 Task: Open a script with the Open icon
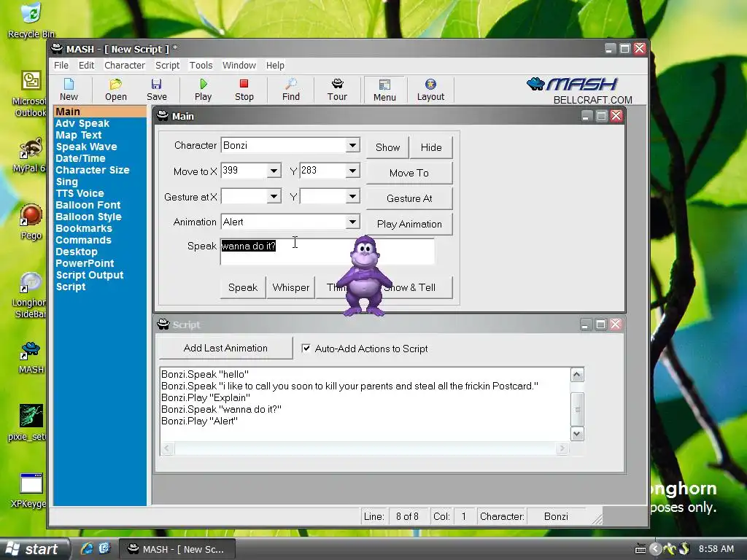coord(116,90)
